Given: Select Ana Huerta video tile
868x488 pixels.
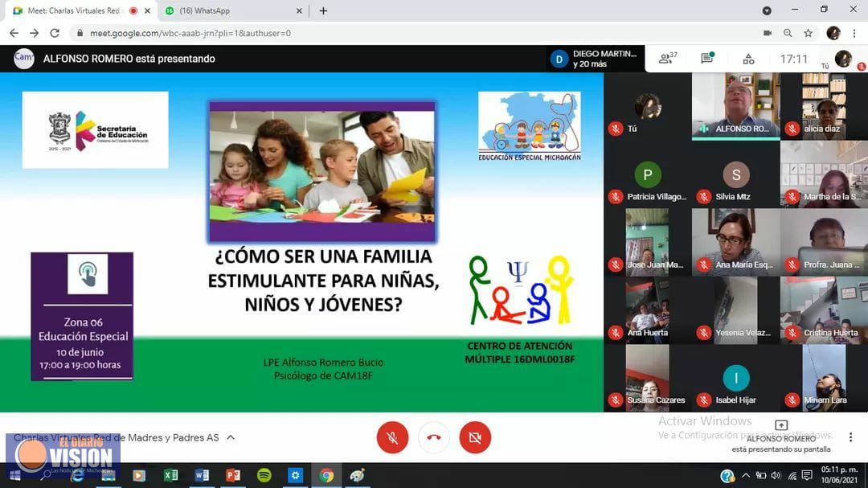Looking at the screenshot, I should [648, 311].
